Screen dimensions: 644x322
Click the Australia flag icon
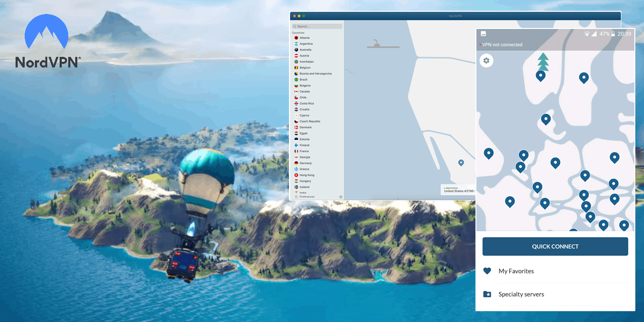pyautogui.click(x=296, y=49)
